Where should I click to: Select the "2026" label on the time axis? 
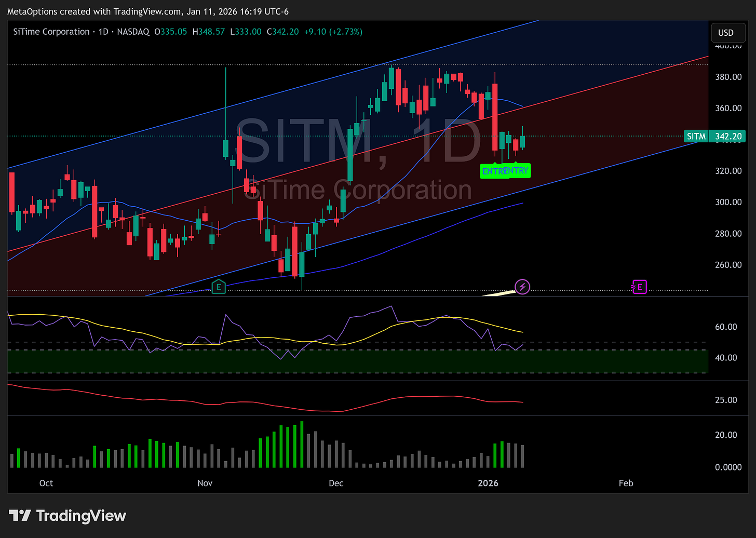point(488,483)
